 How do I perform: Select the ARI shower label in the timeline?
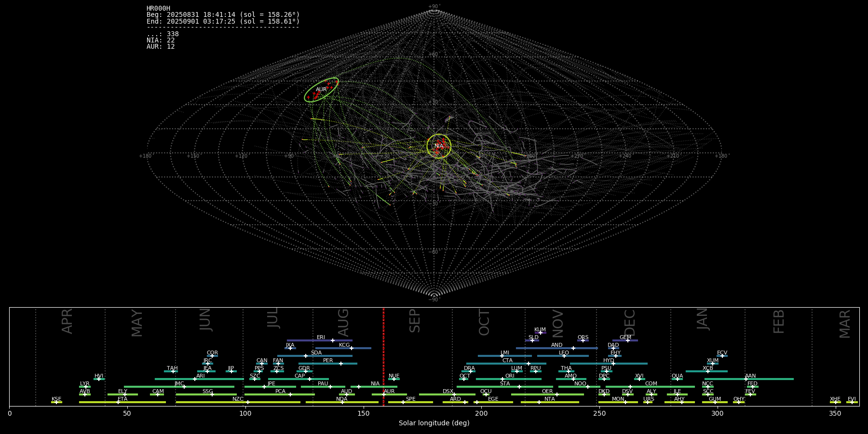pos(200,376)
